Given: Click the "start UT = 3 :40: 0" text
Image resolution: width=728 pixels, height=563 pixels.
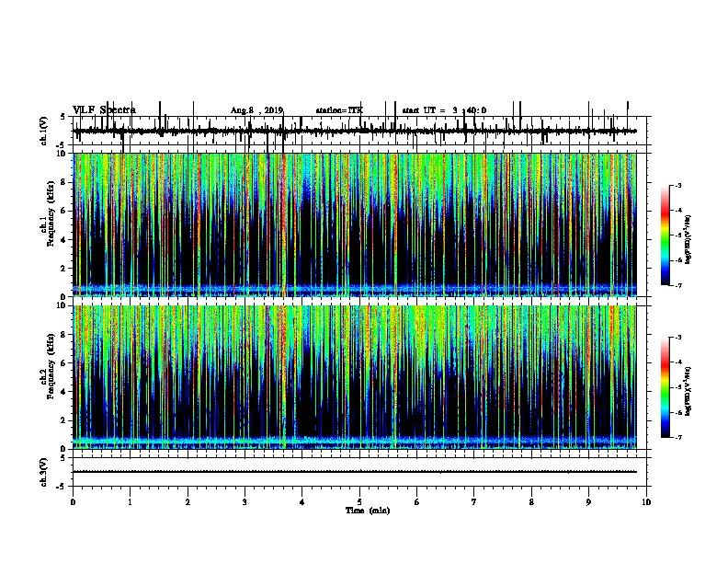Looking at the screenshot, I should [x=444, y=110].
